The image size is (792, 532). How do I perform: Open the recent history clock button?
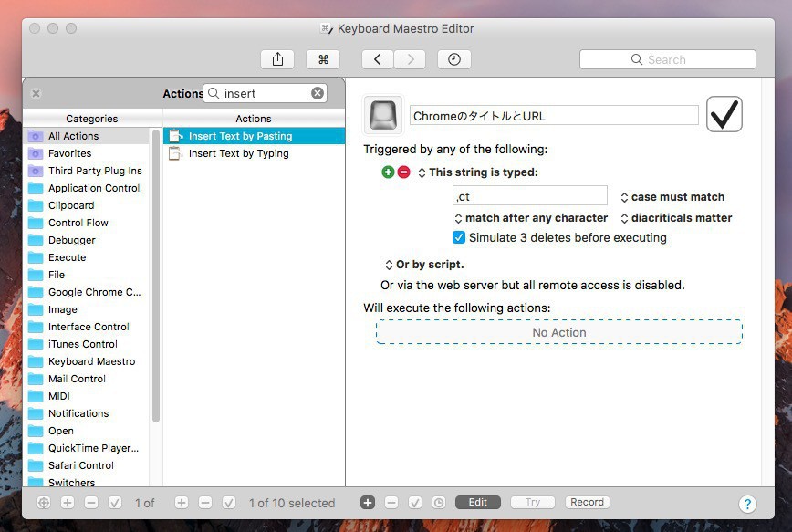[x=454, y=59]
